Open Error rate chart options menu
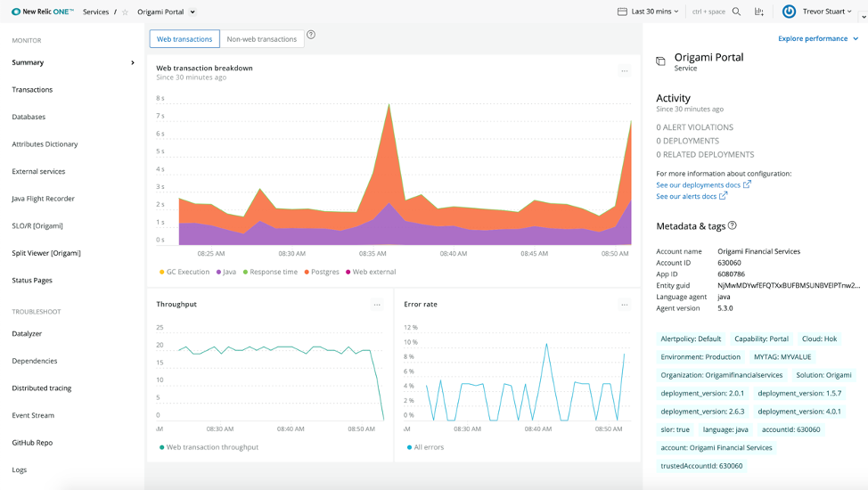The height and width of the screenshot is (490, 868). click(625, 305)
